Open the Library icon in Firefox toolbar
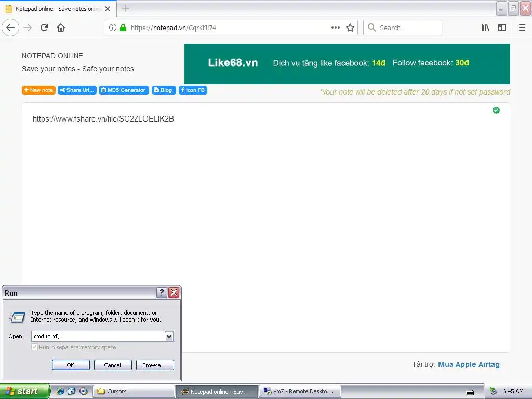Viewport: 532px width, 399px height. point(485,28)
